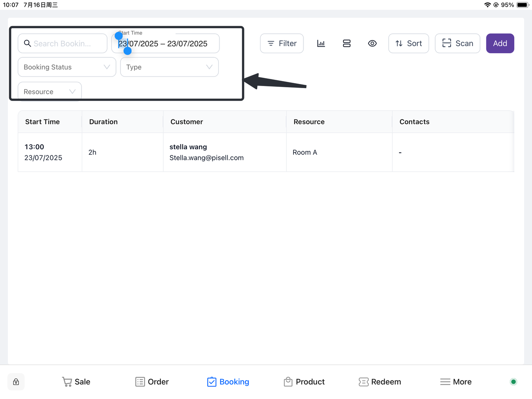This screenshot has height=399, width=532.
Task: Toggle the eye visibility icon
Action: (x=372, y=43)
